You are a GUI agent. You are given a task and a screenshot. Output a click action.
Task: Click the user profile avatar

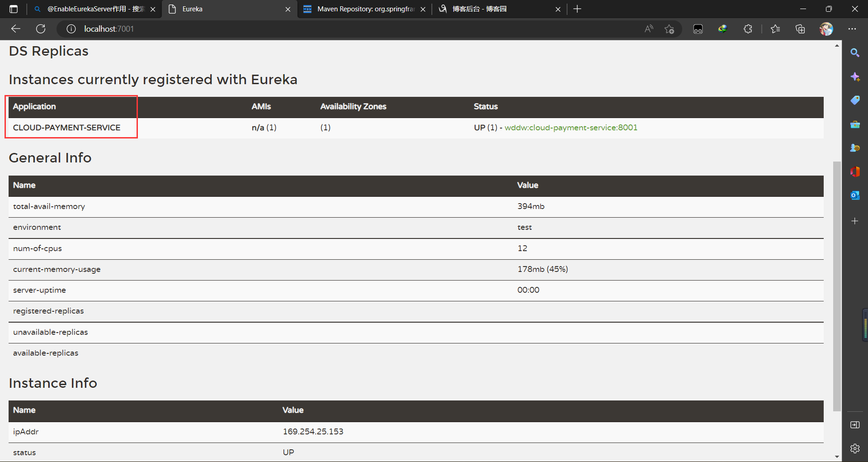[x=826, y=29]
